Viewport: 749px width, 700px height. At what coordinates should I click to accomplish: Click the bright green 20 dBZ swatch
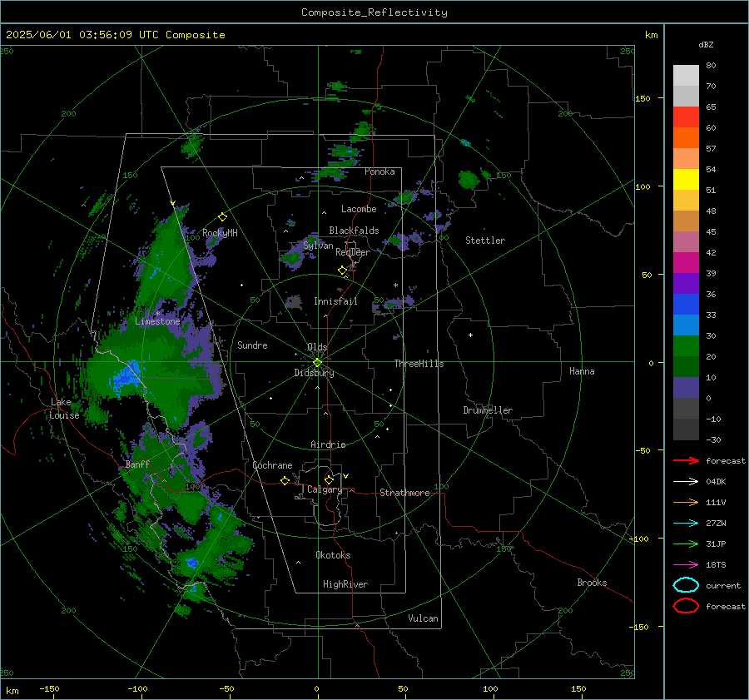tap(686, 346)
